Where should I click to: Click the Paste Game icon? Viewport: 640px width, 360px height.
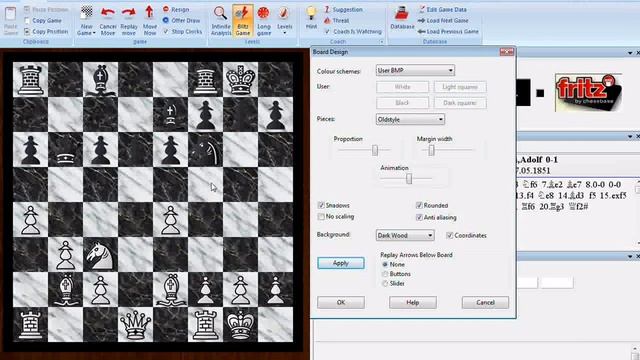pos(11,14)
